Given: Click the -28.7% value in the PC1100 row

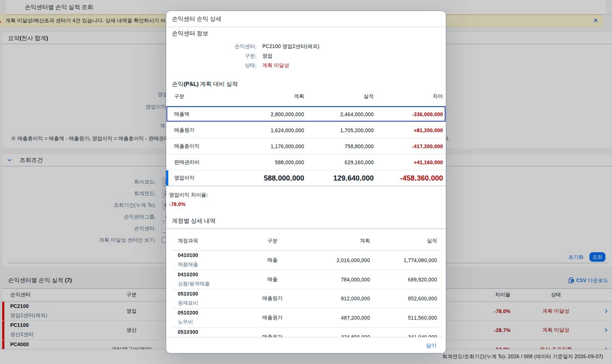Looking at the screenshot, I should (502, 330).
